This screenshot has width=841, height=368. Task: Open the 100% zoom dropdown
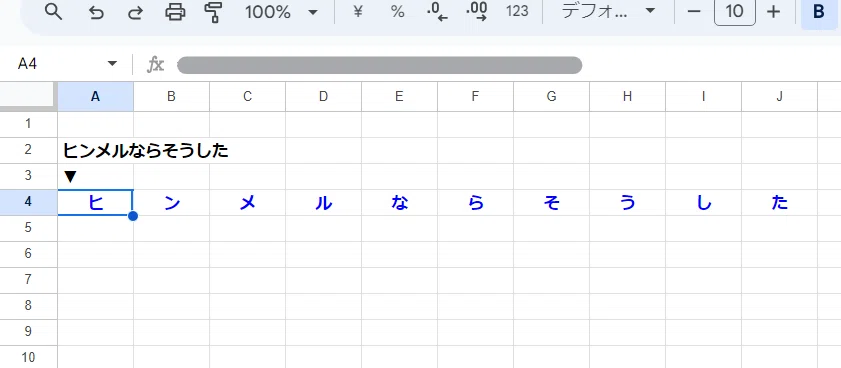281,12
